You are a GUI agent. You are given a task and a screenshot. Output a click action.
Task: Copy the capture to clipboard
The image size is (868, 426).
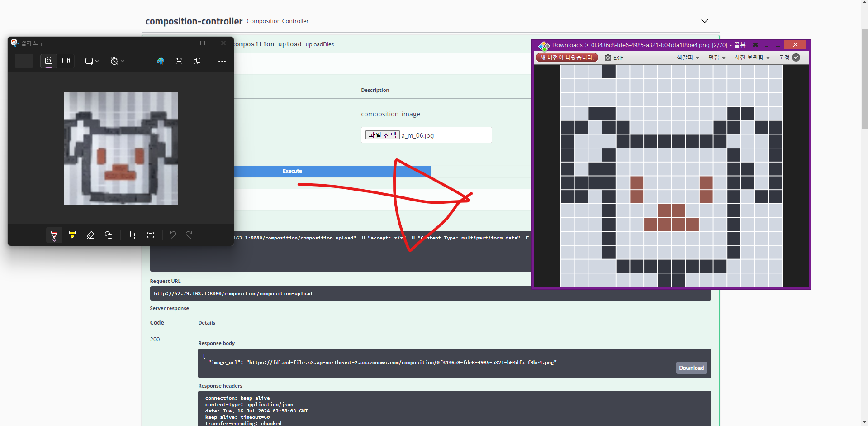(x=197, y=61)
